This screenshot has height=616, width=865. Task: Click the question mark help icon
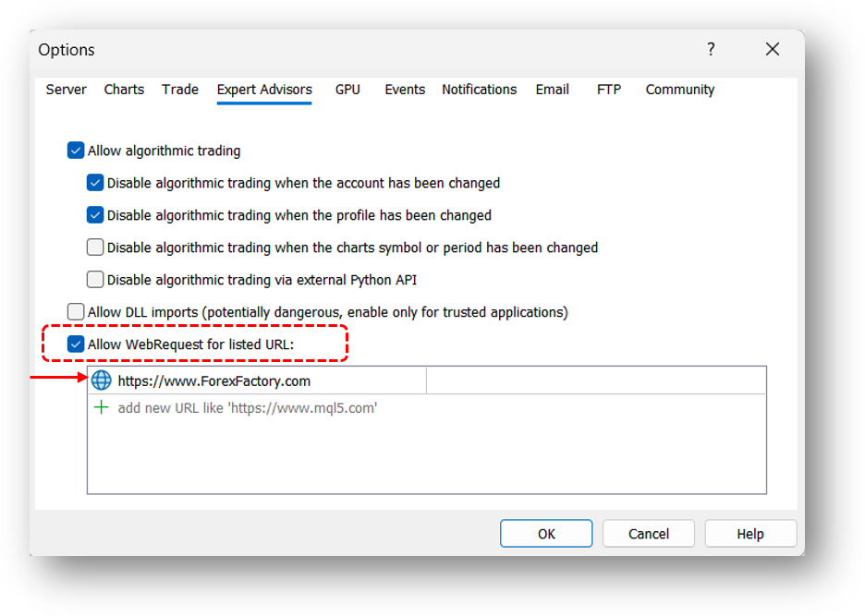711,50
